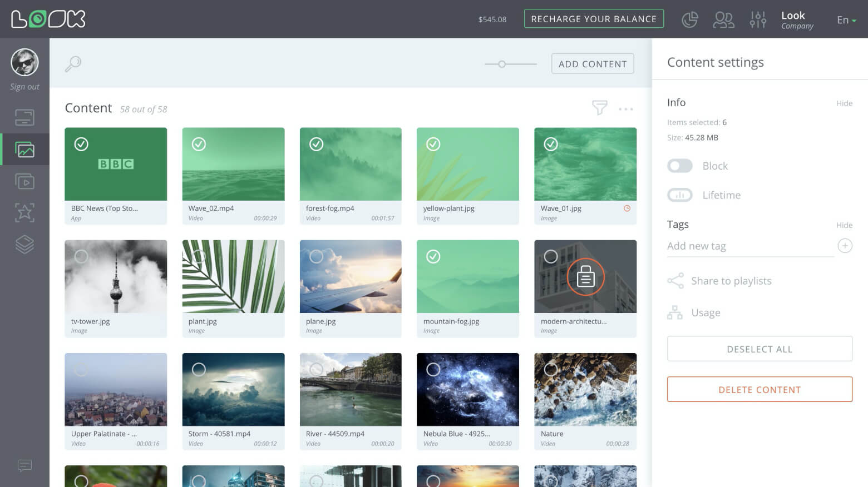This screenshot has width=868, height=487.
Task: Click the Look logo in header
Action: pos(48,19)
